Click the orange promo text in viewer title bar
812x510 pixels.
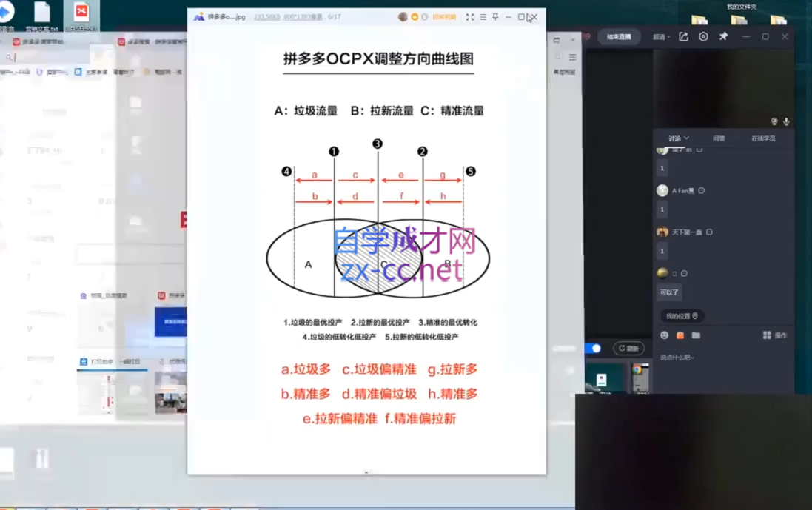[444, 17]
